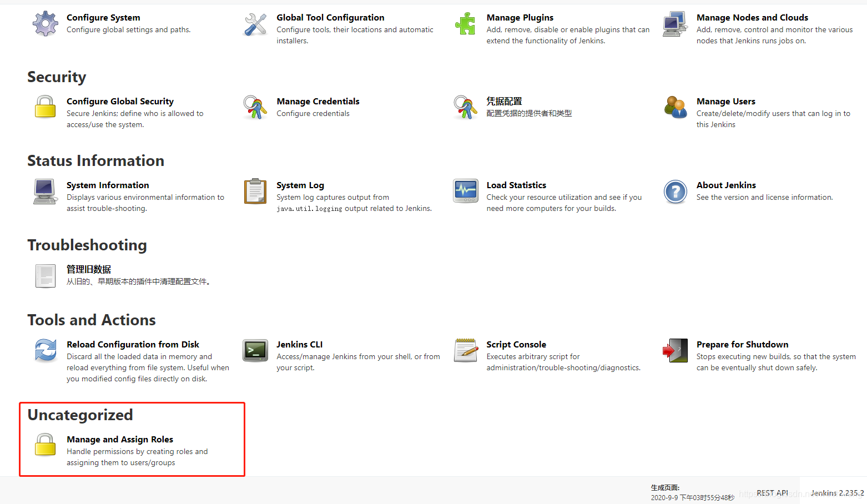Select Reload Configuration from Disk
This screenshot has width=867, height=504.
[133, 345]
